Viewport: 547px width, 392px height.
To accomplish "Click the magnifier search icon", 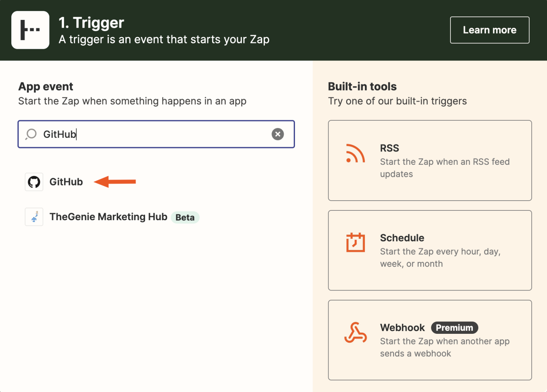I will (x=31, y=134).
